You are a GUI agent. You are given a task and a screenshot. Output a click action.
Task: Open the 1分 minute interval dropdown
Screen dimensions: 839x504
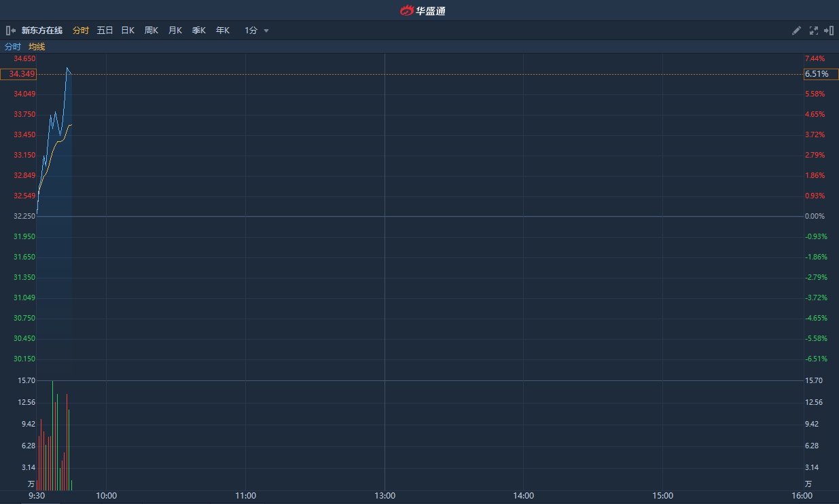pos(251,31)
